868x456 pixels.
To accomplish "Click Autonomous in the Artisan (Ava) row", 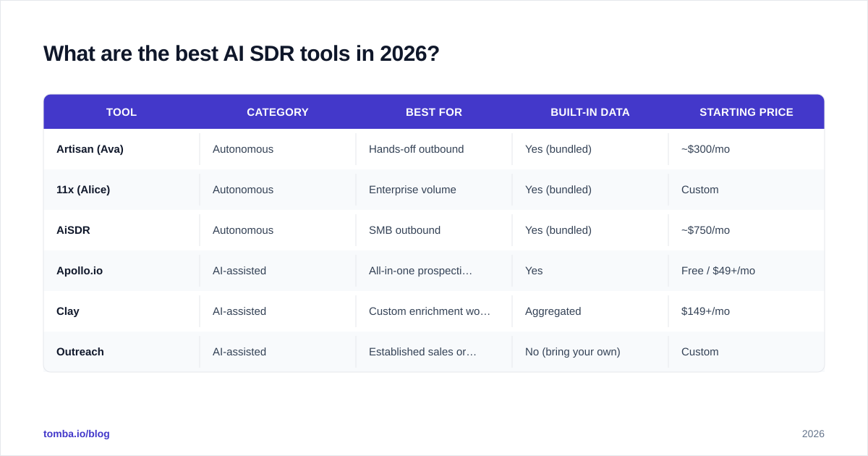I will 243,149.
